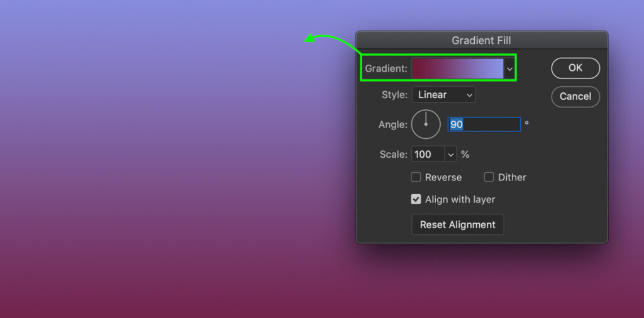644x318 pixels.
Task: Click the Reset Alignment button
Action: click(457, 224)
